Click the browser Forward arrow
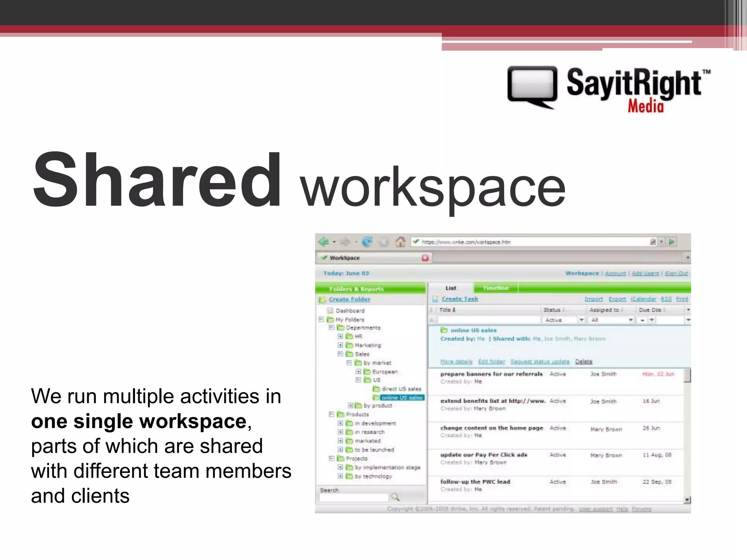Viewport: 747px width, 560px height. 345,242
